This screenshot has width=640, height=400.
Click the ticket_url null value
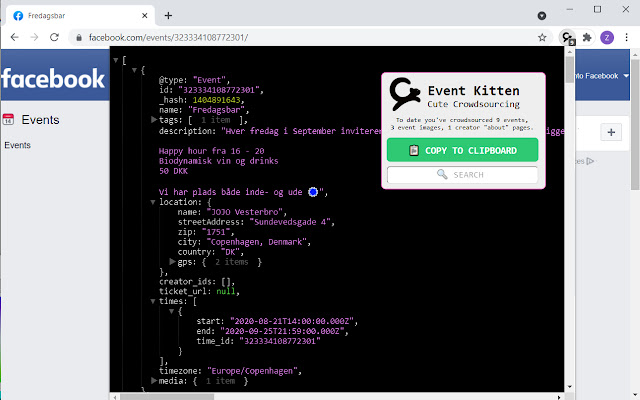[226, 291]
